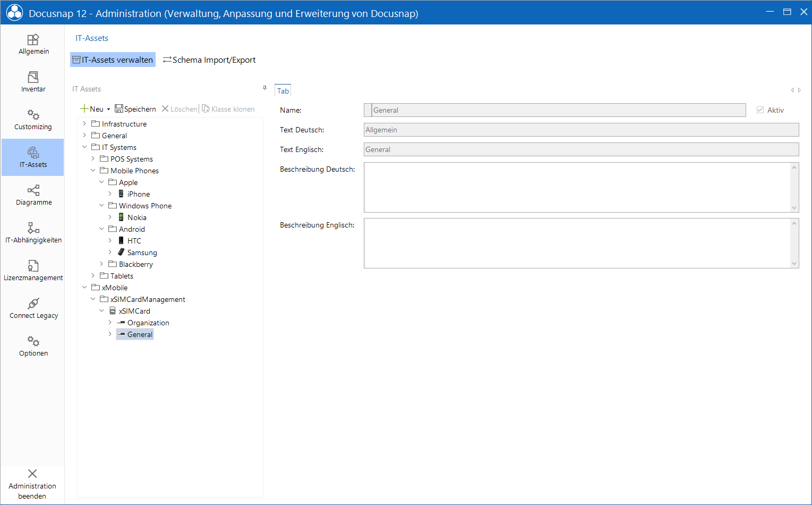Click the HTC phone icon

[121, 241]
